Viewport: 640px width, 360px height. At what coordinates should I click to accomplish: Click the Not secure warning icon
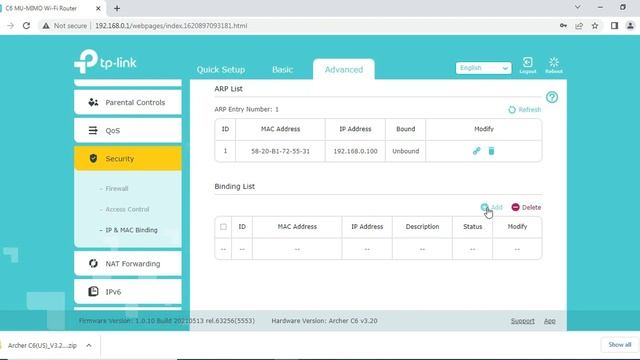(x=46, y=26)
